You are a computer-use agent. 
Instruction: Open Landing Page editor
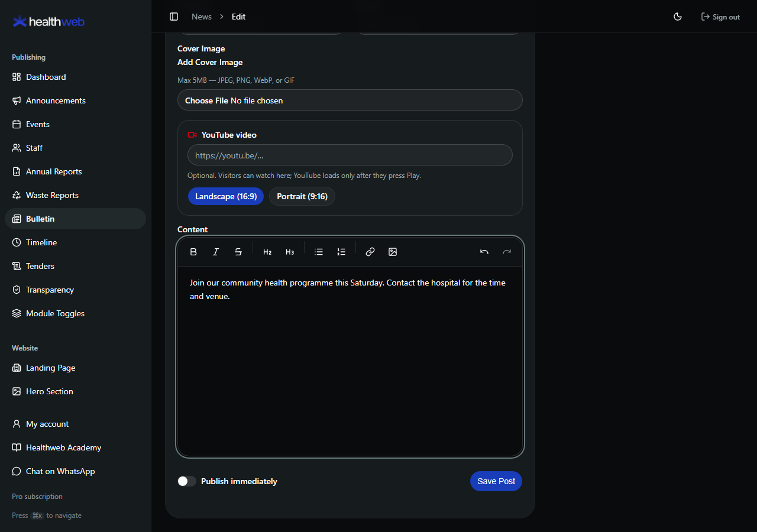(x=75, y=368)
